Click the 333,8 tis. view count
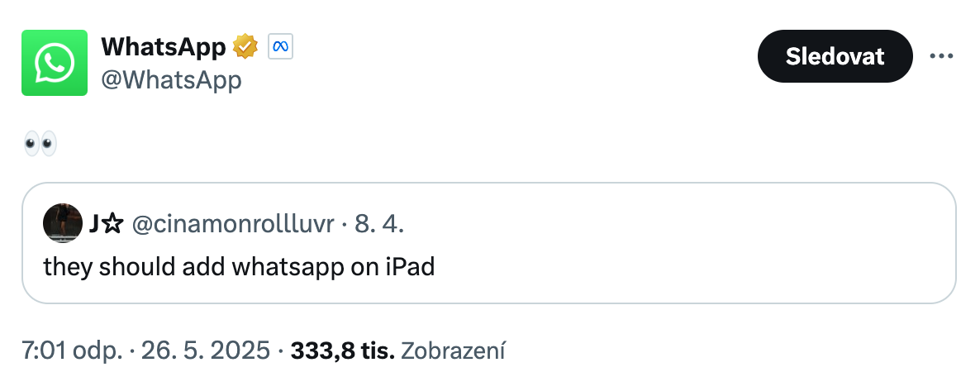Screen dimensions: 980x372 [342, 351]
